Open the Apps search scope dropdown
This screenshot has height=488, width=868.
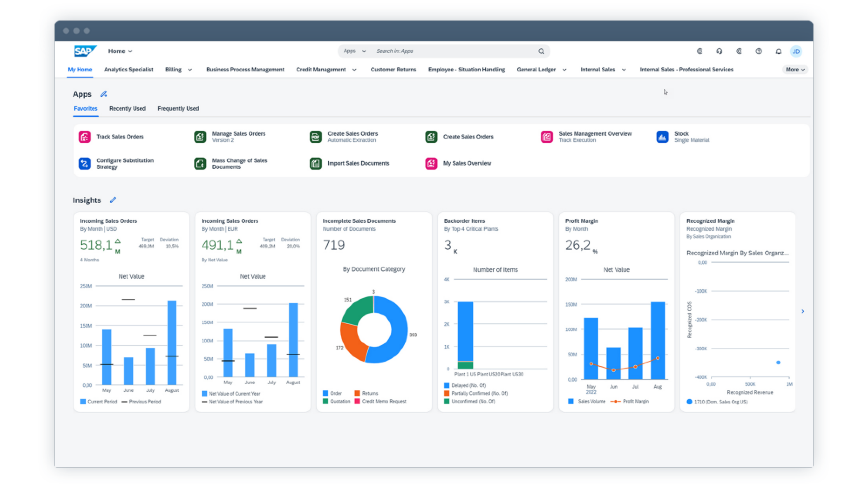[354, 51]
